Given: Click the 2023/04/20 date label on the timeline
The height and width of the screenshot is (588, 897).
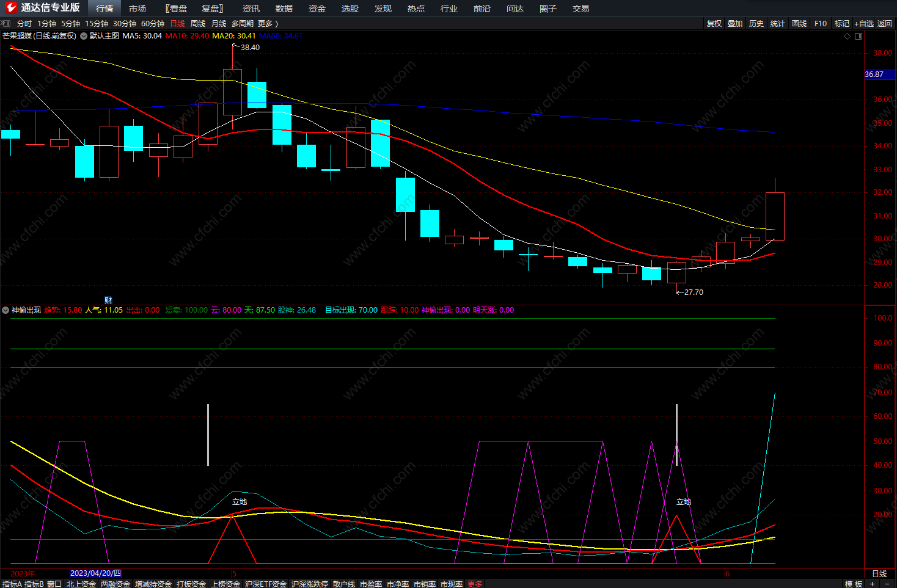Looking at the screenshot, I should coord(95,573).
